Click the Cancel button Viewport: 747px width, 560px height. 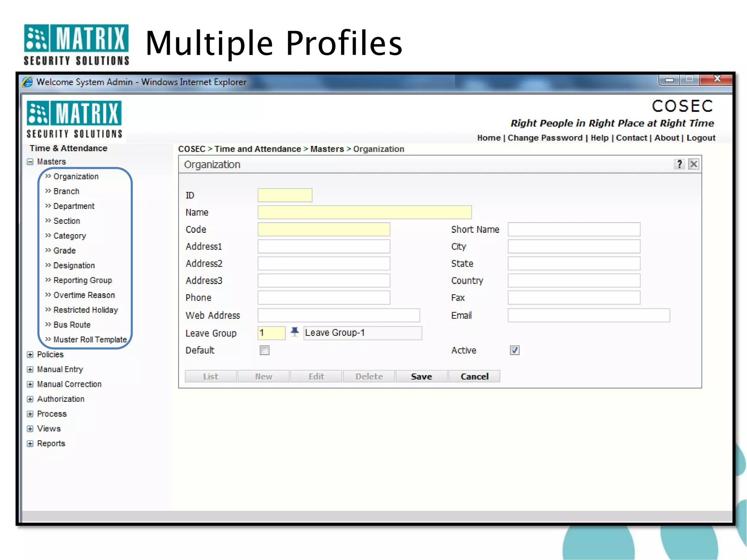click(x=474, y=376)
